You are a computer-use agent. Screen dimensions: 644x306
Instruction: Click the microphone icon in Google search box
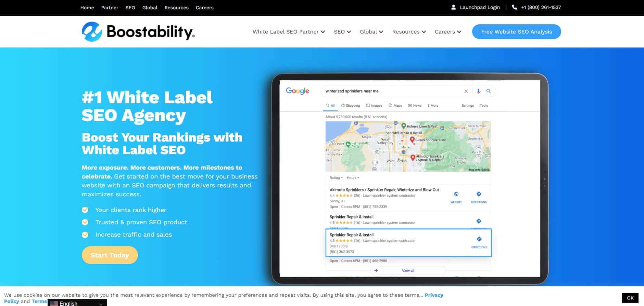coord(479,91)
